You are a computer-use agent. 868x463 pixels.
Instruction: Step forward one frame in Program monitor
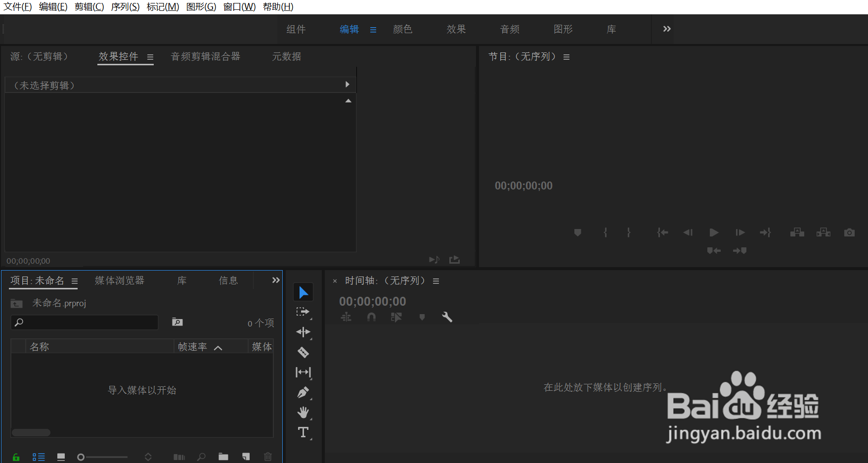coord(740,232)
